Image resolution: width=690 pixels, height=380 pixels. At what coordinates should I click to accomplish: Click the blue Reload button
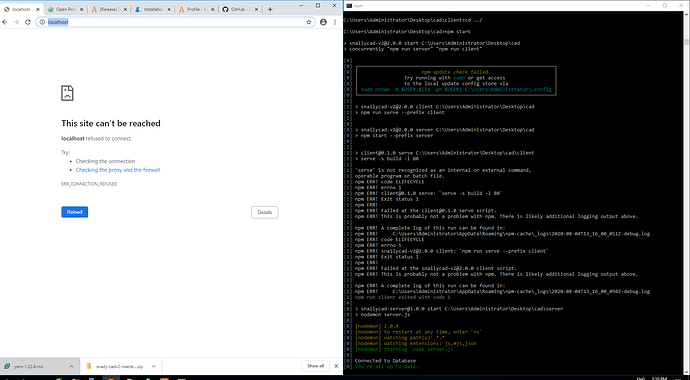pyautogui.click(x=74, y=212)
